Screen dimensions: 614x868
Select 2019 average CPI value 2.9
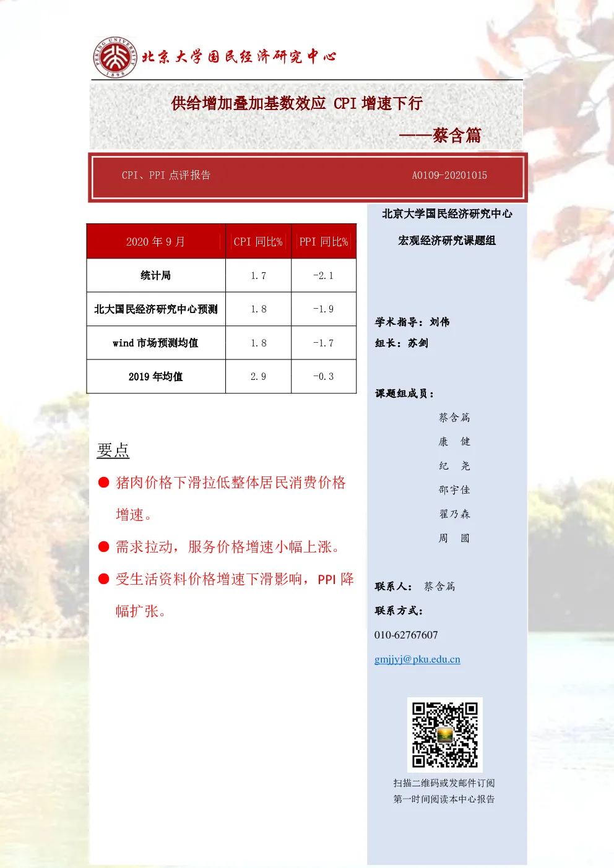coord(258,376)
